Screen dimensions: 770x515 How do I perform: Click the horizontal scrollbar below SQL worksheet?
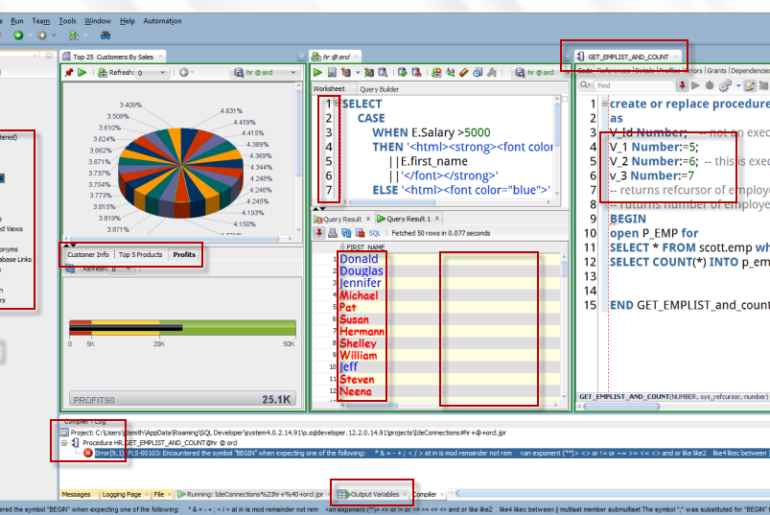(x=393, y=202)
